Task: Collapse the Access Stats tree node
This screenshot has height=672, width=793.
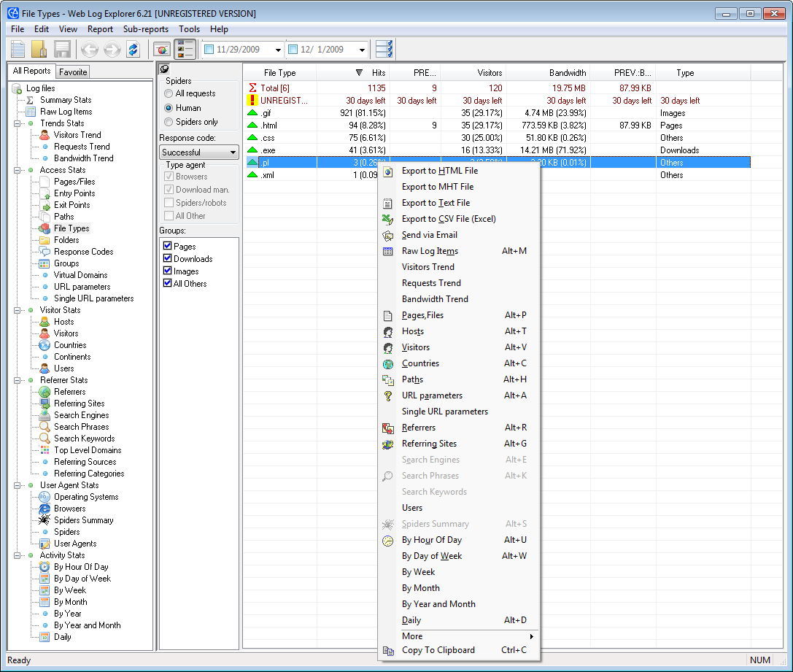Action: point(18,171)
